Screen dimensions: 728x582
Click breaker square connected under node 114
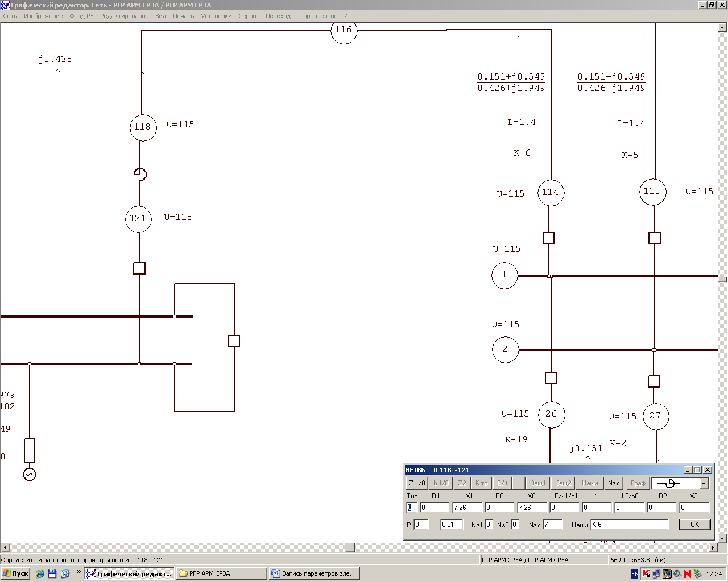click(548, 238)
